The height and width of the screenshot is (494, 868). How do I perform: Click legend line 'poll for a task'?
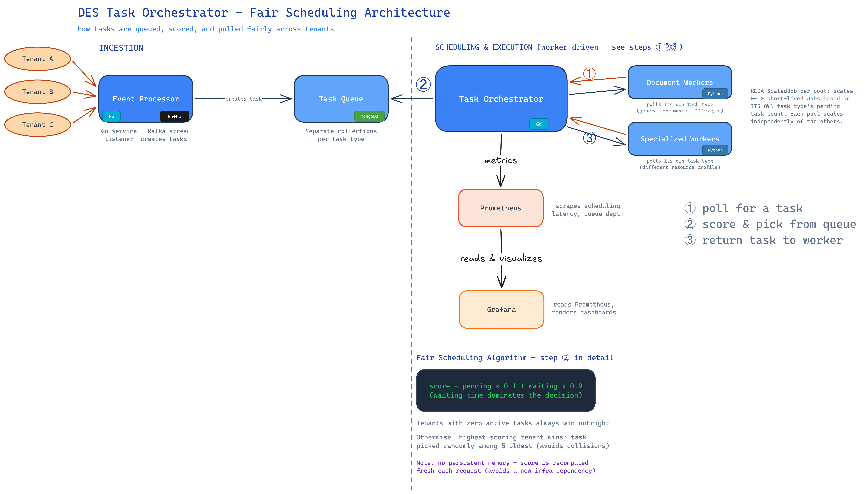pyautogui.click(x=743, y=208)
